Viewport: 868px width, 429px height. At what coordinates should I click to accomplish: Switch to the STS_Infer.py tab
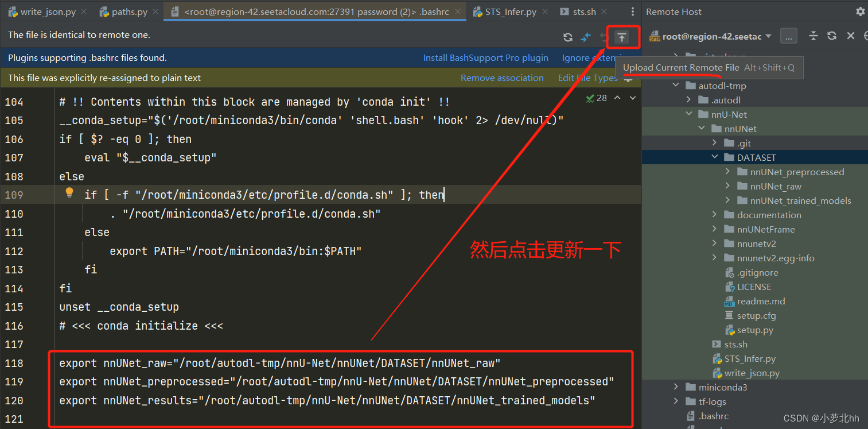(511, 11)
